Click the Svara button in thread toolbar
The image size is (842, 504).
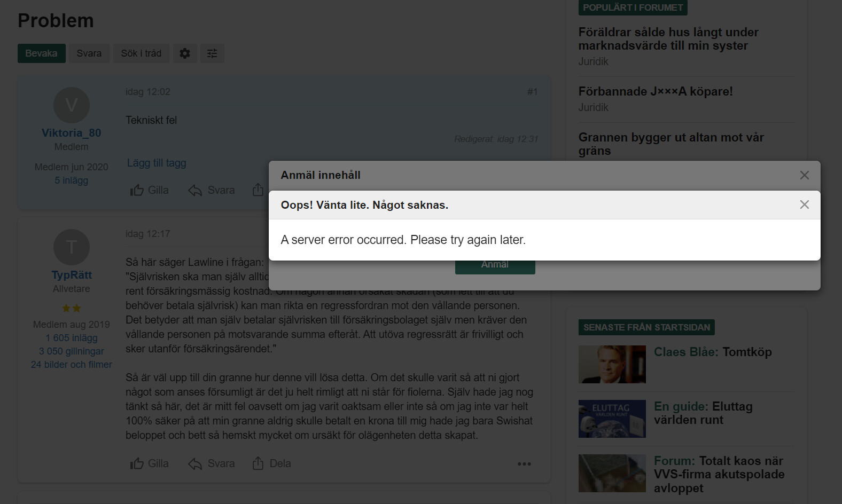(89, 53)
